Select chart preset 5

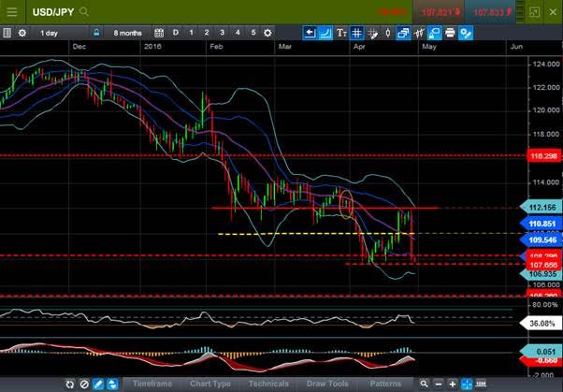[x=253, y=33]
